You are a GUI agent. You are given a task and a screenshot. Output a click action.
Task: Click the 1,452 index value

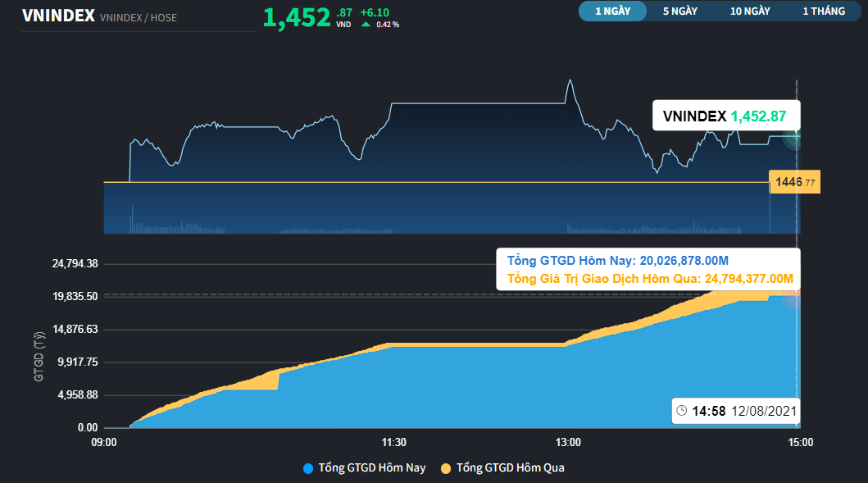(297, 18)
